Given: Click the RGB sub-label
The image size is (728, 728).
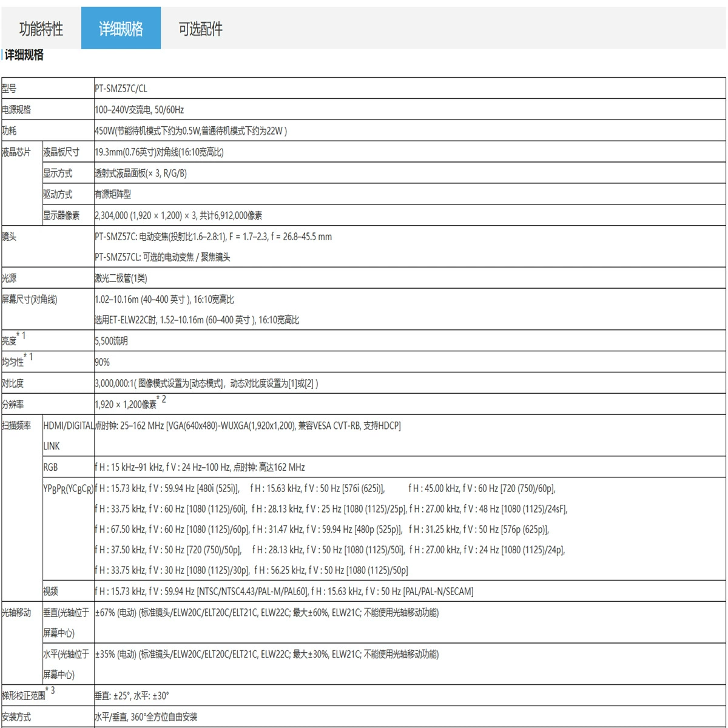Looking at the screenshot, I should click(x=51, y=468).
